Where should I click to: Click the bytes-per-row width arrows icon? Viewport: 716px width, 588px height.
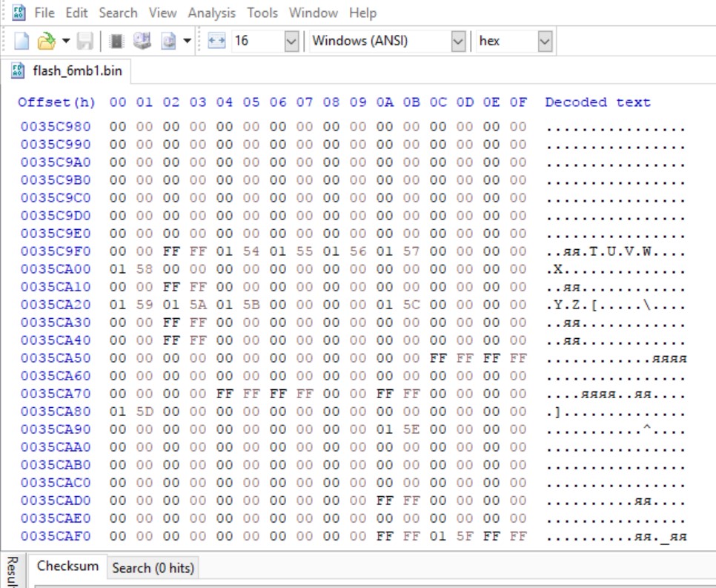coord(216,41)
